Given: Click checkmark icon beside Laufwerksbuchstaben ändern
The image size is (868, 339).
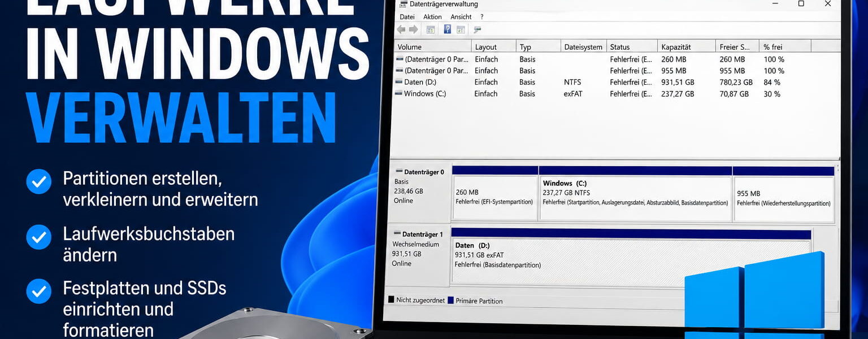Looking at the screenshot, I should pos(38,237).
